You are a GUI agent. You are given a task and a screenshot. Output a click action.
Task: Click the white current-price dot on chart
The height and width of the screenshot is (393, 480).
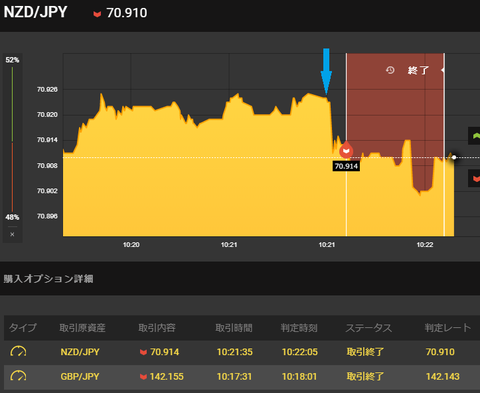pyautogui.click(x=454, y=157)
